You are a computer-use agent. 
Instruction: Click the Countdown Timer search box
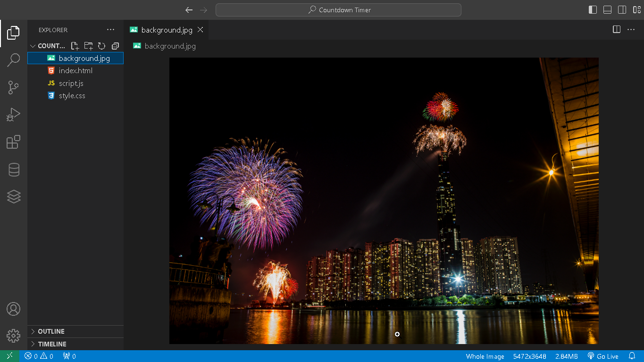(338, 10)
